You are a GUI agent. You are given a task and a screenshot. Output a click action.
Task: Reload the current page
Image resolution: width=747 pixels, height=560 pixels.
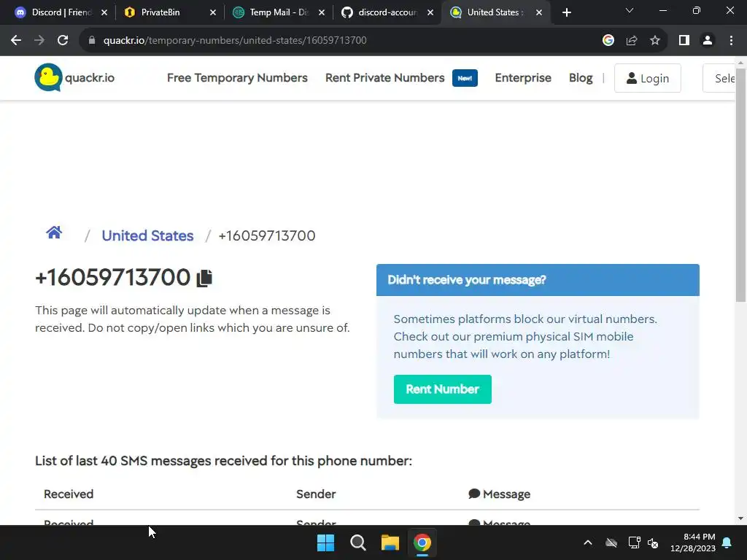click(63, 41)
